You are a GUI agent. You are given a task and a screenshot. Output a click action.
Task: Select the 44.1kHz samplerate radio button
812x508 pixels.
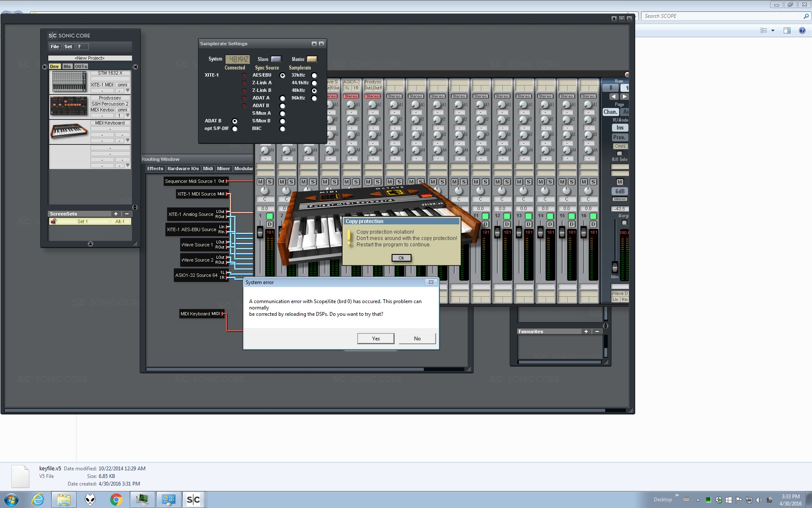click(314, 83)
